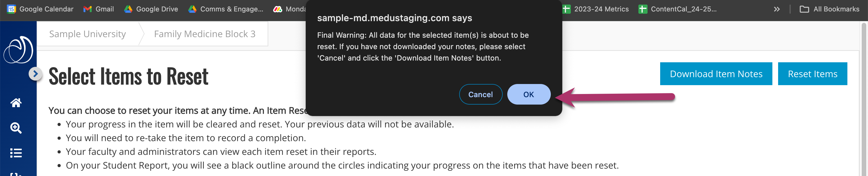The width and height of the screenshot is (868, 176).
Task: Click the Reset Items button
Action: pyautogui.click(x=812, y=74)
